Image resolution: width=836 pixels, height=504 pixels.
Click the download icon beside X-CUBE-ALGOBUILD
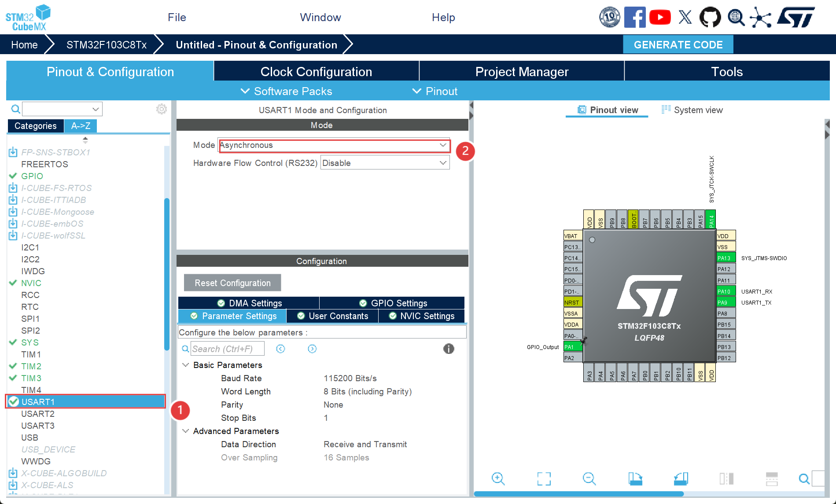click(x=13, y=473)
